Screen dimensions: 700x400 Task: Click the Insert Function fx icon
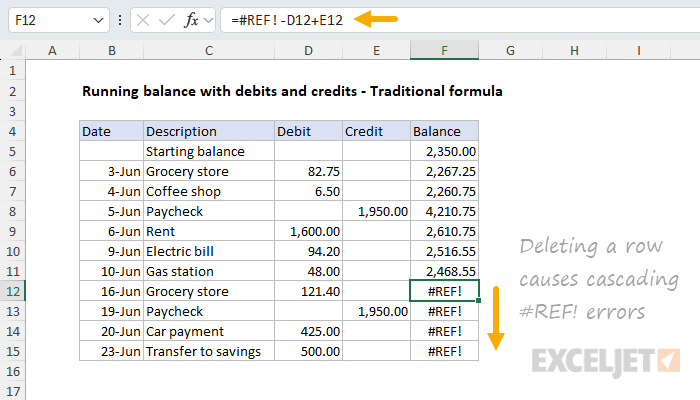191,20
